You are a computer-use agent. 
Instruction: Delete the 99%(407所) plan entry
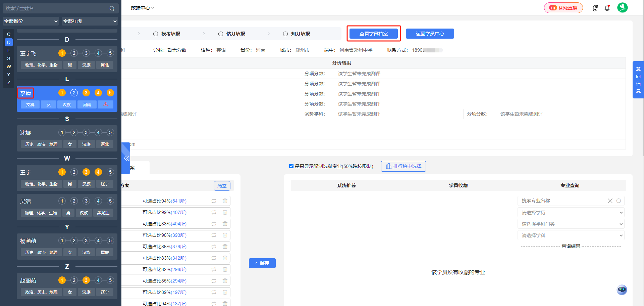[x=225, y=212]
